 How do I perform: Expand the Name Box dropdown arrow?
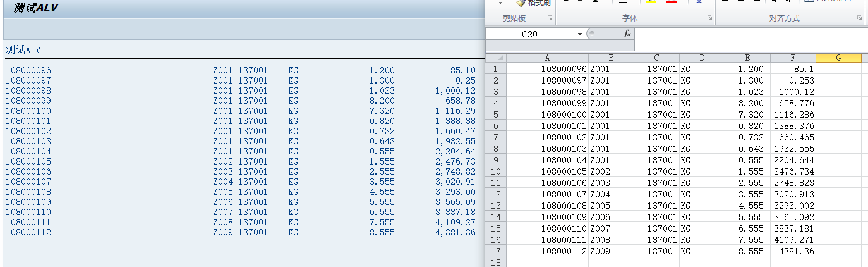(581, 34)
